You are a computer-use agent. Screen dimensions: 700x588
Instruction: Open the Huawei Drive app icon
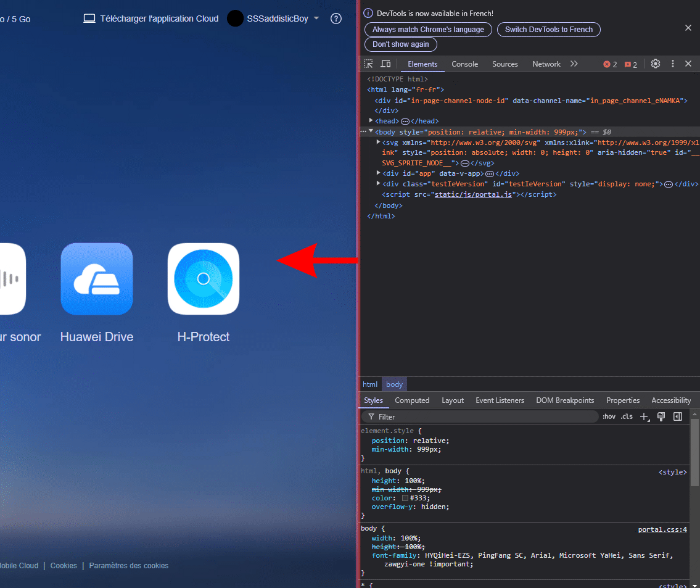pyautogui.click(x=97, y=279)
